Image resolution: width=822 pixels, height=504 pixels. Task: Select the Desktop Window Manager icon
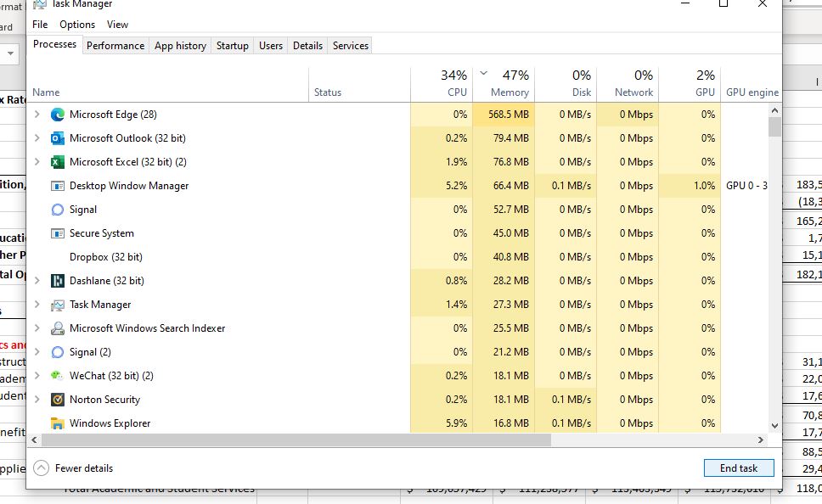(x=58, y=186)
